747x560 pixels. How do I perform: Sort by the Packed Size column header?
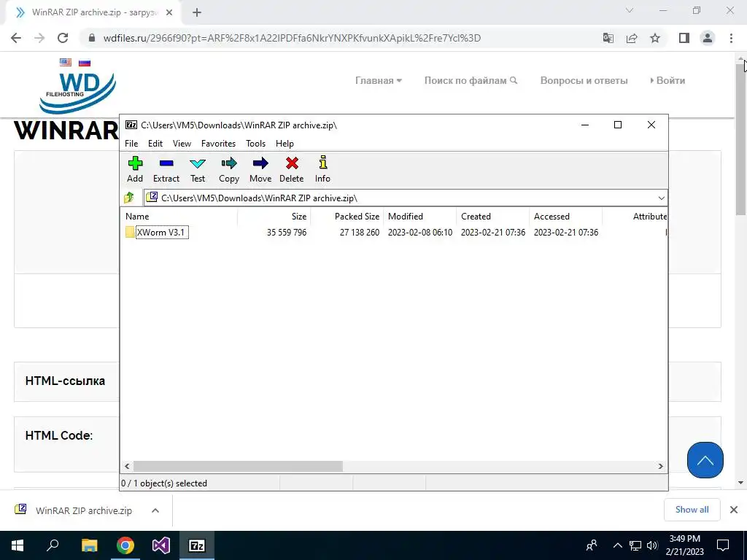pyautogui.click(x=347, y=216)
